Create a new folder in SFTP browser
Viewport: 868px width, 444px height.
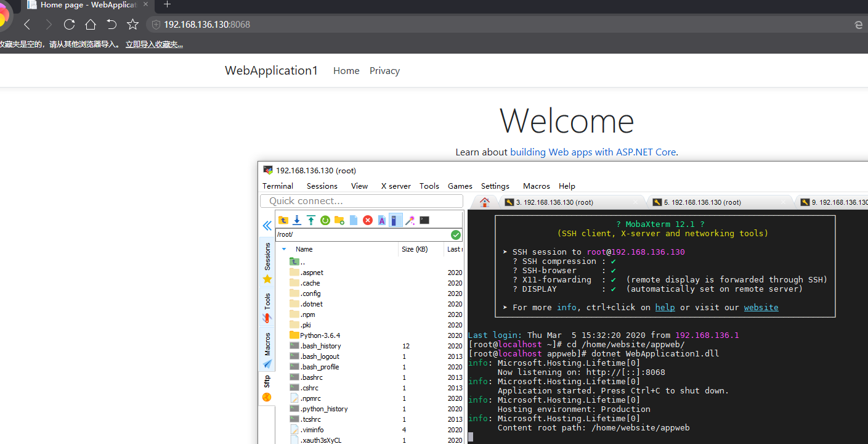[339, 220]
